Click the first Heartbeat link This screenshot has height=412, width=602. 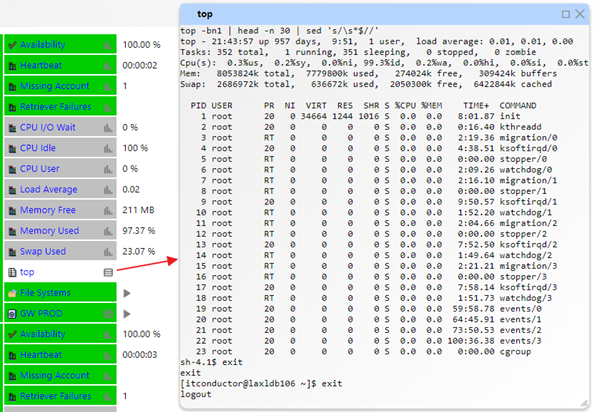tap(44, 66)
